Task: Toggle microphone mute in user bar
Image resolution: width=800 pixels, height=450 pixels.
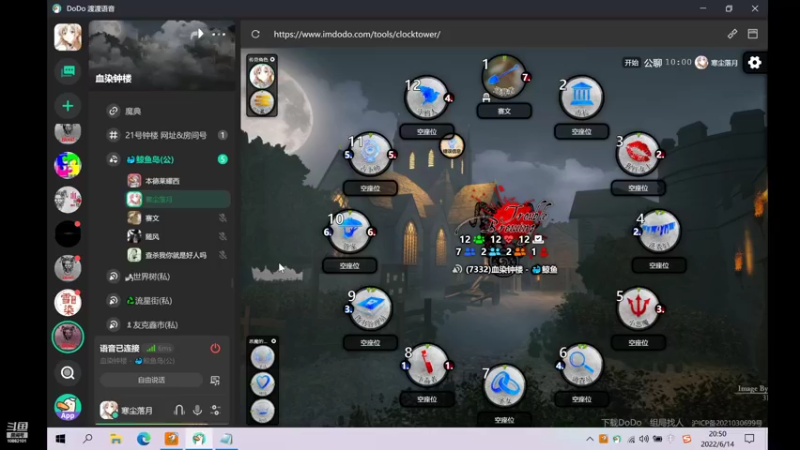Action: click(x=197, y=410)
